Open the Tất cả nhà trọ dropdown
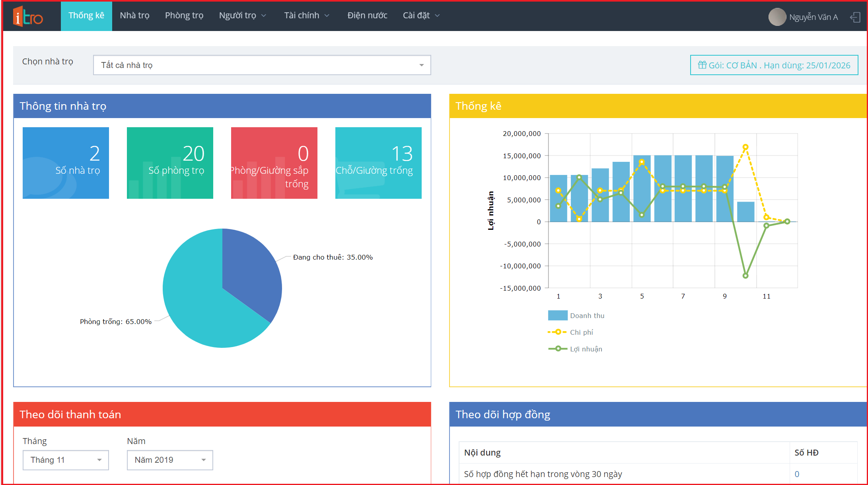The image size is (868, 485). click(x=262, y=65)
